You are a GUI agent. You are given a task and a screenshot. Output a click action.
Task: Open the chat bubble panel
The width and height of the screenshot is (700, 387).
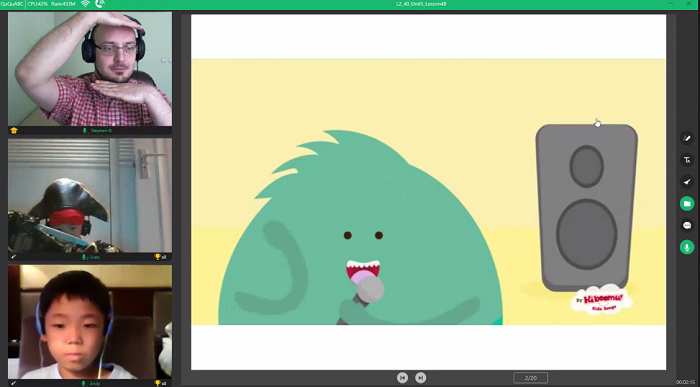687,225
